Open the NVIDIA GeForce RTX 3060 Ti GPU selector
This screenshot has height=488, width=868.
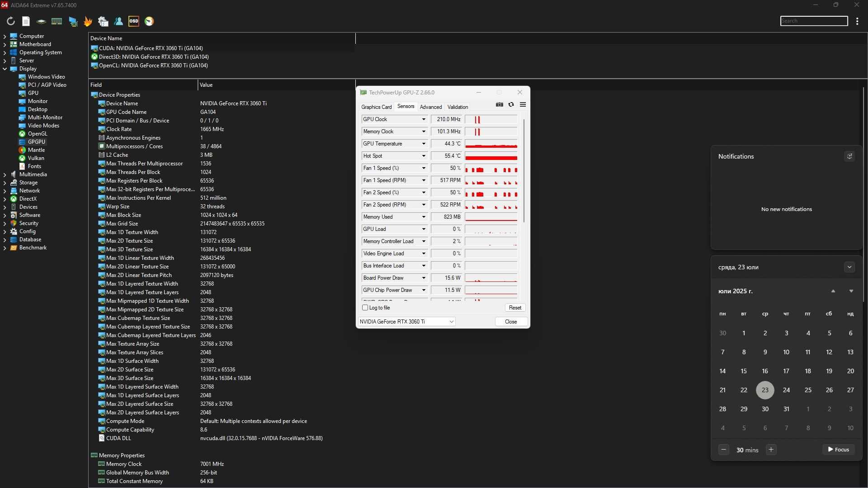coord(406,322)
